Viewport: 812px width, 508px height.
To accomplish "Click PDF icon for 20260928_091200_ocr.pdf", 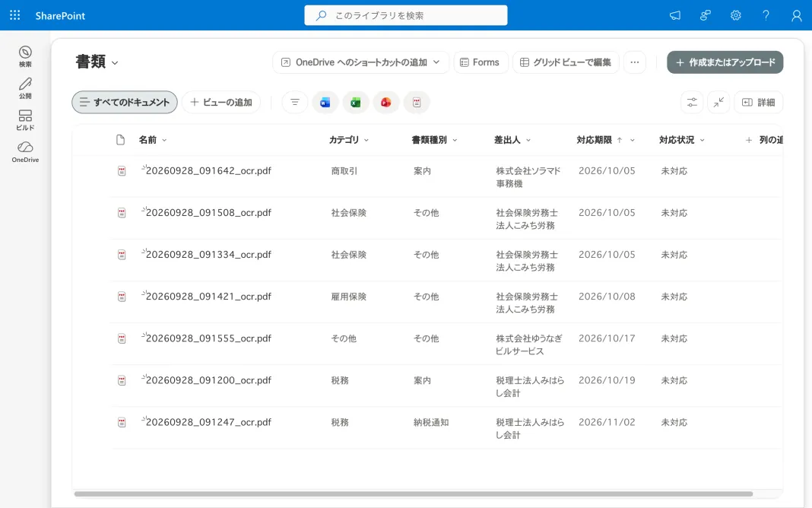I will 122,380.
